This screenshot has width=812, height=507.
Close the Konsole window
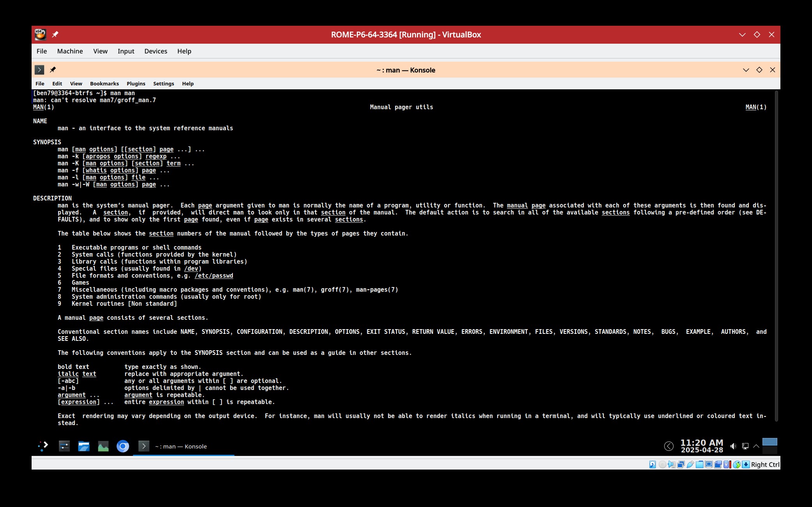pyautogui.click(x=772, y=70)
